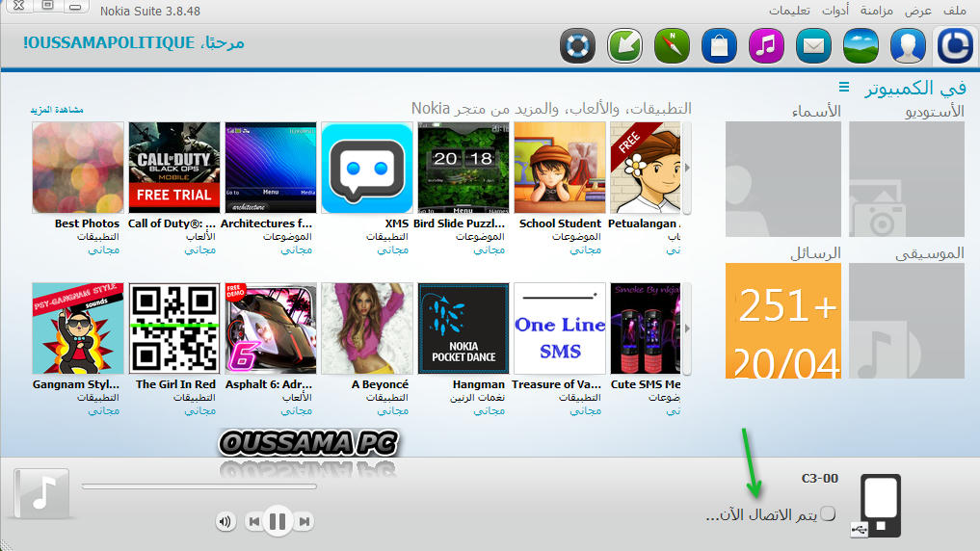Image resolution: width=980 pixels, height=551 pixels.
Task: Open the Maps compass icon
Action: [x=672, y=45]
